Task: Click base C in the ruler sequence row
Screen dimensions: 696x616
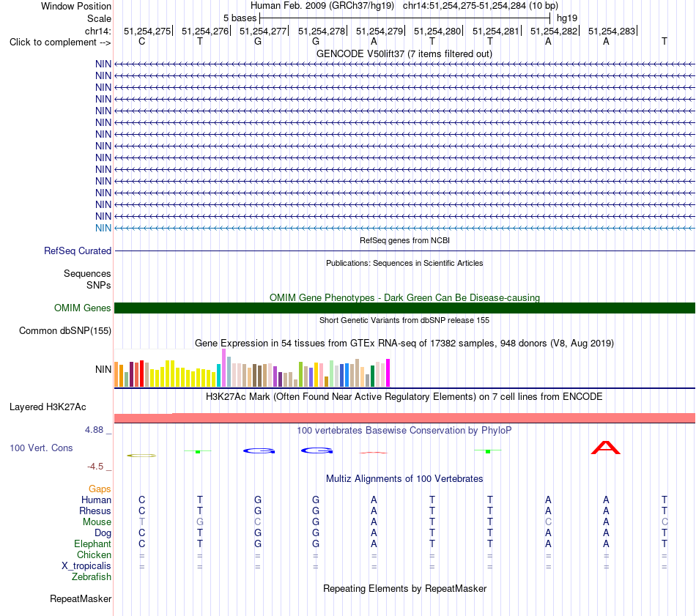Action: tap(141, 41)
